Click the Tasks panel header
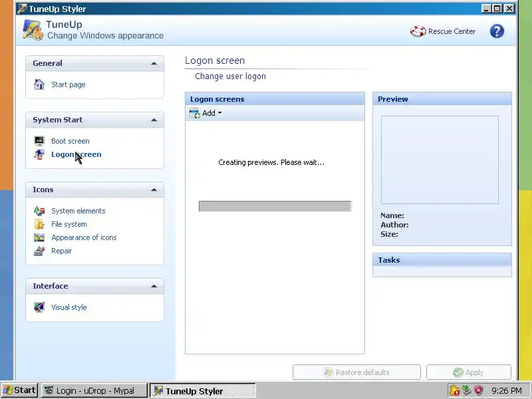The height and width of the screenshot is (399, 532). (x=442, y=260)
